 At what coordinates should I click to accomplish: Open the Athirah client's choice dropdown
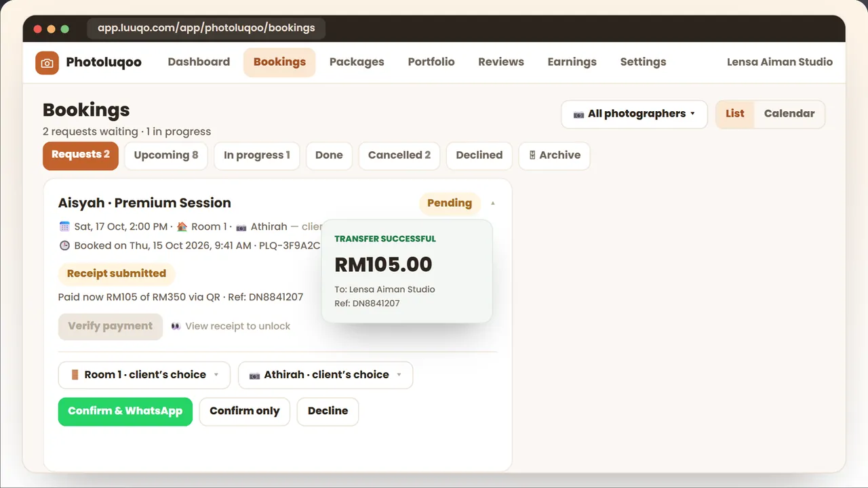(325, 375)
